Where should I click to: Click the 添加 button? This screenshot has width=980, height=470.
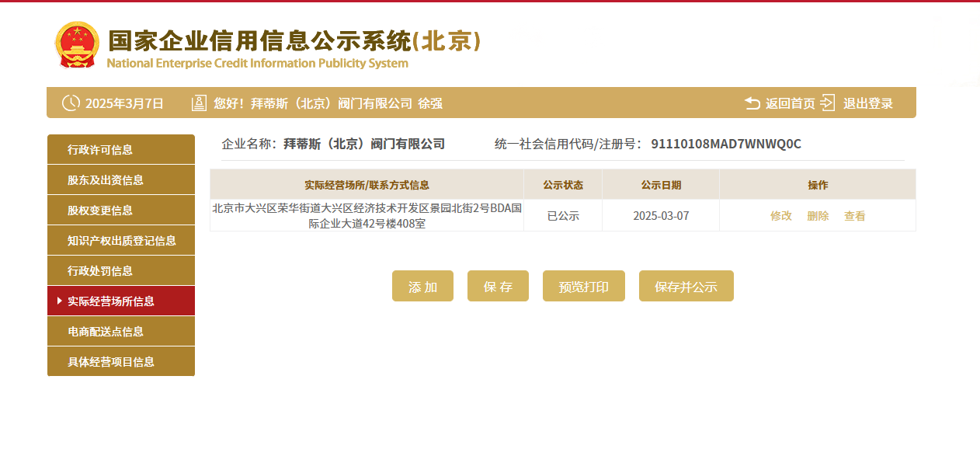[x=422, y=286]
